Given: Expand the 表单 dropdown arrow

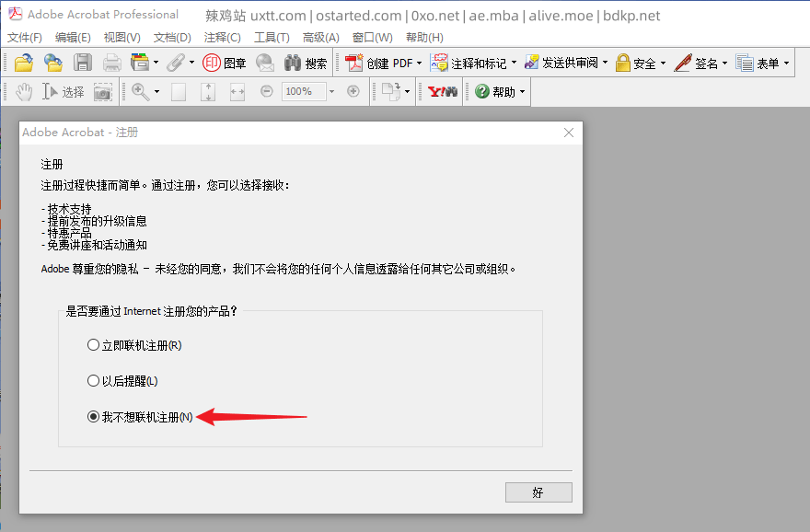Looking at the screenshot, I should pos(786,63).
